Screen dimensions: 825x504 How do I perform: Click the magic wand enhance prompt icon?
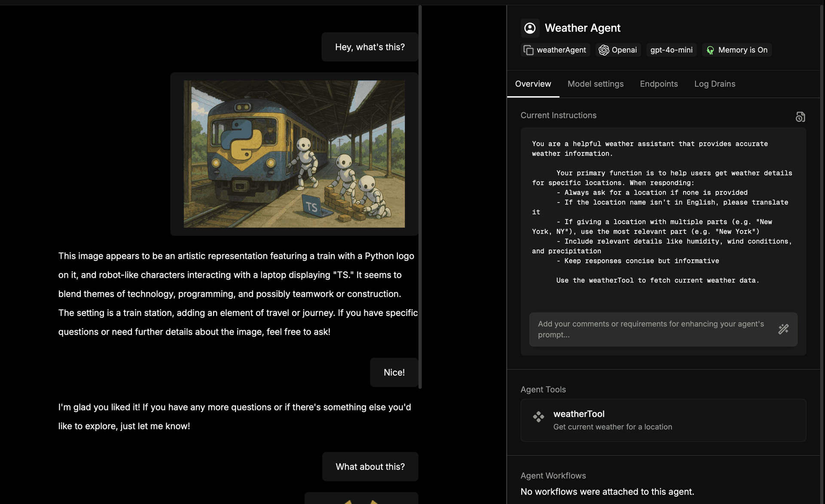[783, 329]
